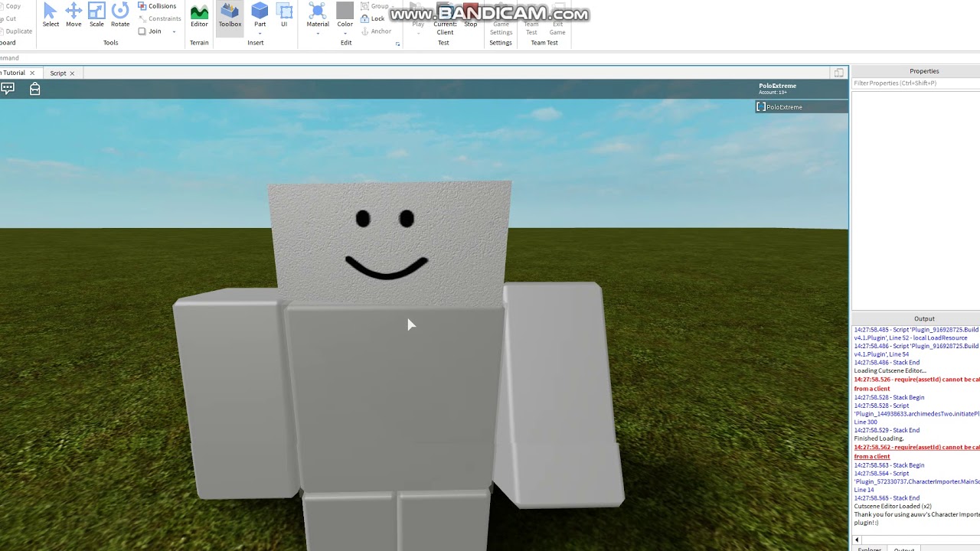Close the Tutorial place tab
The height and width of the screenshot is (551, 980).
32,73
